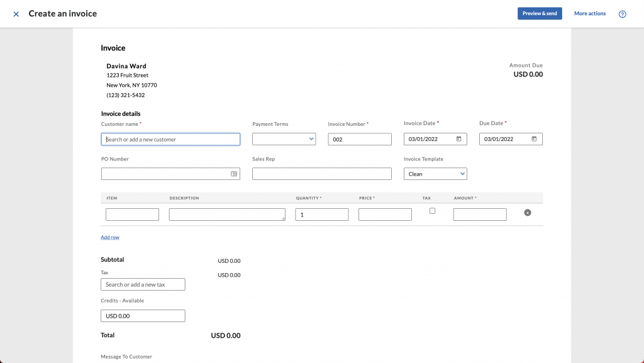Click the Add row link
Viewport: 644px width, 363px height.
tap(110, 237)
